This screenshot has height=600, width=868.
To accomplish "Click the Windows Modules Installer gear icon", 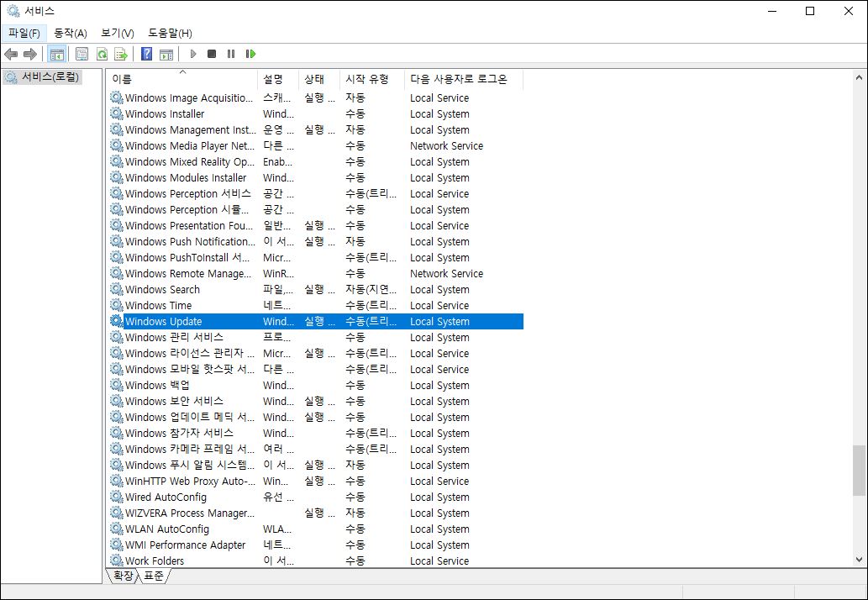I will click(116, 177).
